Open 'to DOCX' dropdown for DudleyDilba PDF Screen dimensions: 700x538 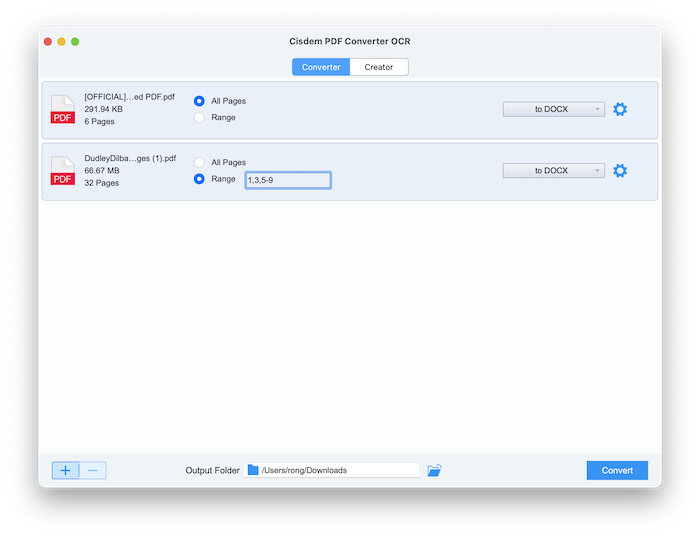pyautogui.click(x=554, y=171)
